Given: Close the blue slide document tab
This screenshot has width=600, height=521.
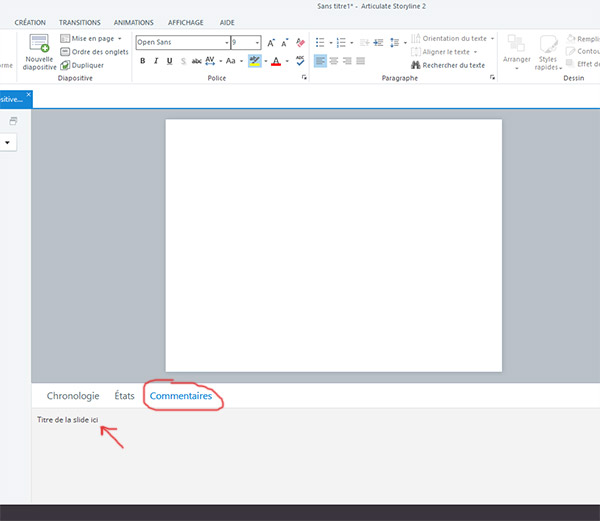Looking at the screenshot, I should tap(28, 94).
